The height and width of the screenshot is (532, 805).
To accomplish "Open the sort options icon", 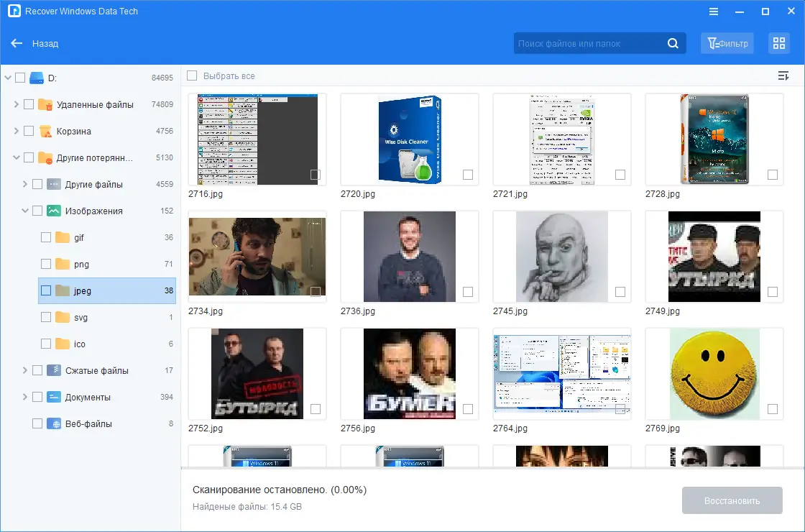I will point(783,76).
